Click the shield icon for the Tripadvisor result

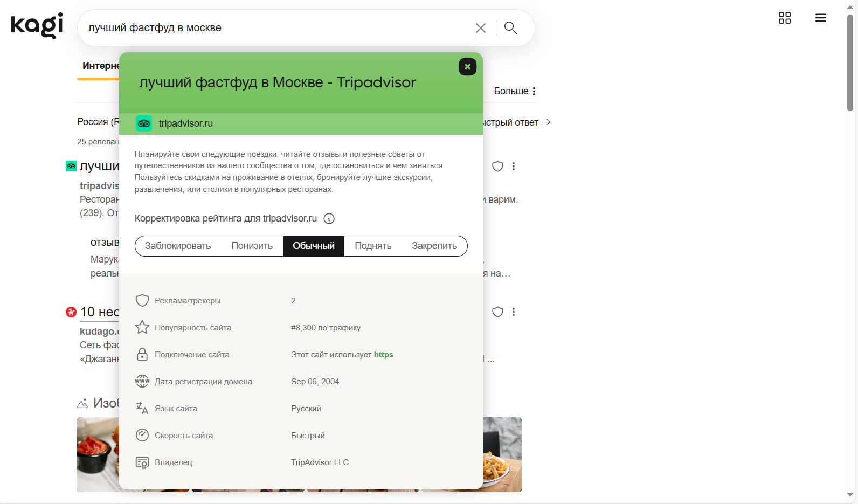point(498,167)
